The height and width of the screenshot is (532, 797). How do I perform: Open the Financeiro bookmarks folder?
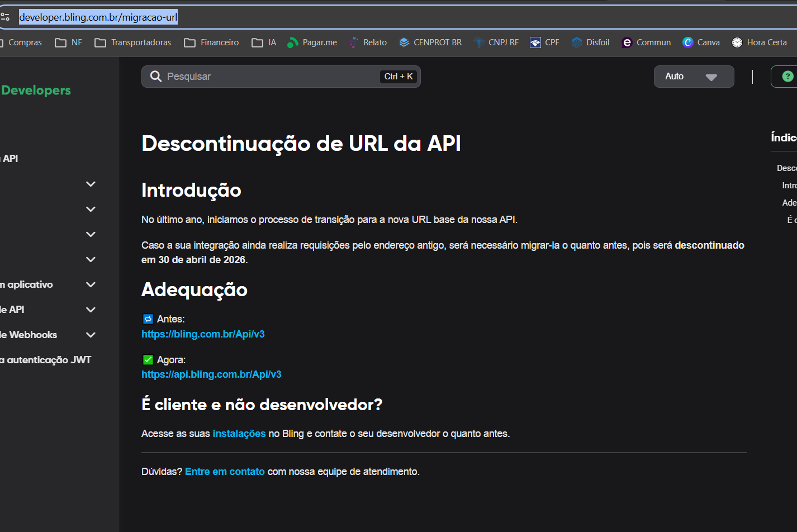pyautogui.click(x=212, y=42)
